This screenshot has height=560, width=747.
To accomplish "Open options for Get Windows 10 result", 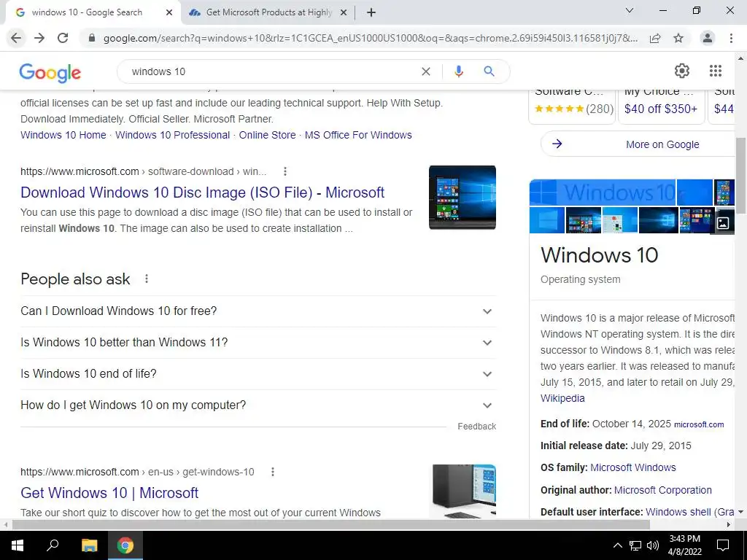I will point(273,472).
